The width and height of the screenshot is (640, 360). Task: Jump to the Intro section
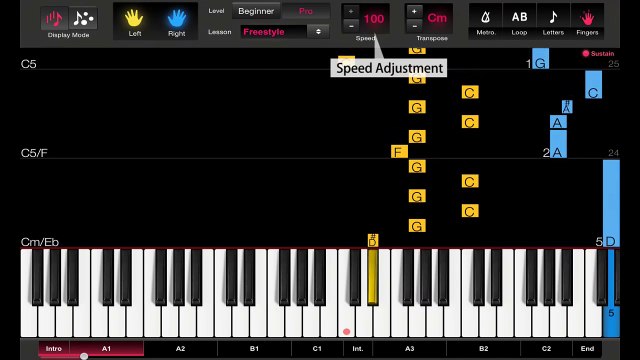54,349
